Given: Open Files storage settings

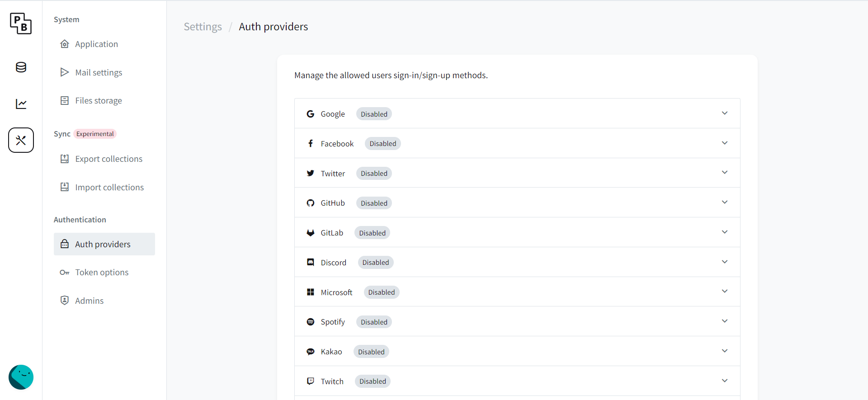Looking at the screenshot, I should coord(104,100).
